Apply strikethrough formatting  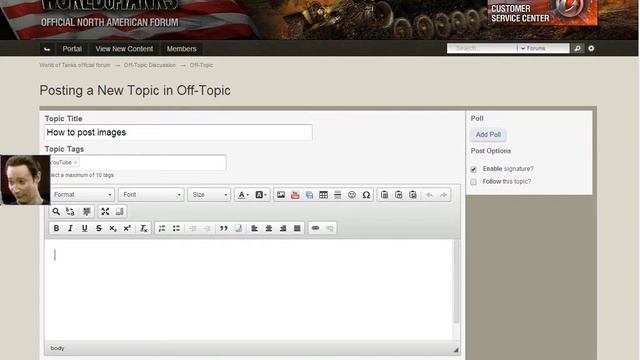[99, 228]
